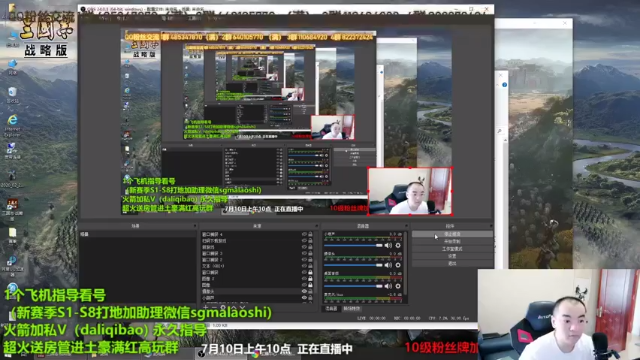Toggle visibility of 图像 2 source
The height and width of the screenshot is (360, 640).
(x=304, y=278)
